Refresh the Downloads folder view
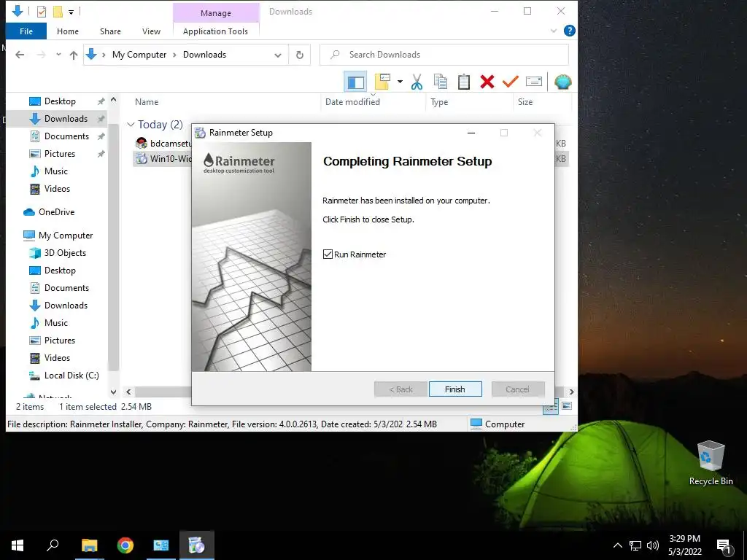 click(x=300, y=55)
